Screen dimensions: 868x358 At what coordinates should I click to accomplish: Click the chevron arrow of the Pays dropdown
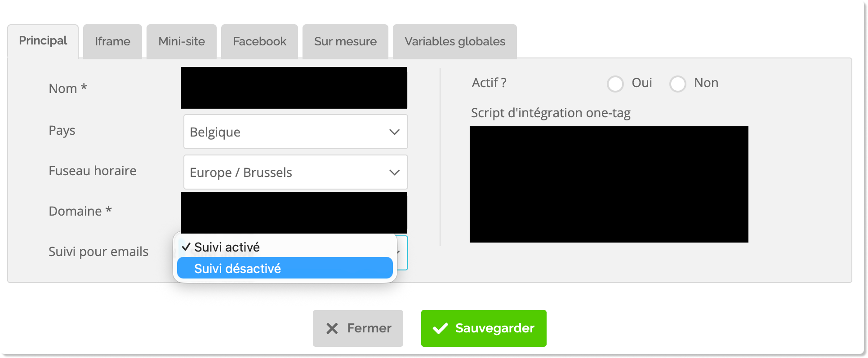394,132
